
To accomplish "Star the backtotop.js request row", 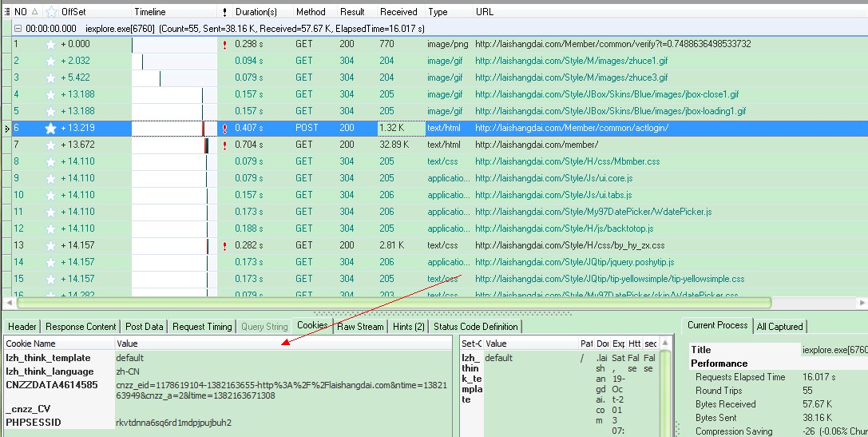I will [51, 228].
